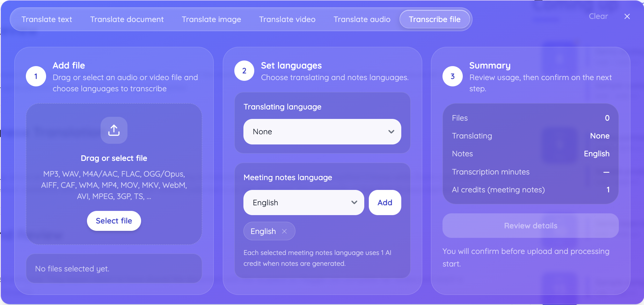Remove the English notes language chip

click(x=284, y=231)
